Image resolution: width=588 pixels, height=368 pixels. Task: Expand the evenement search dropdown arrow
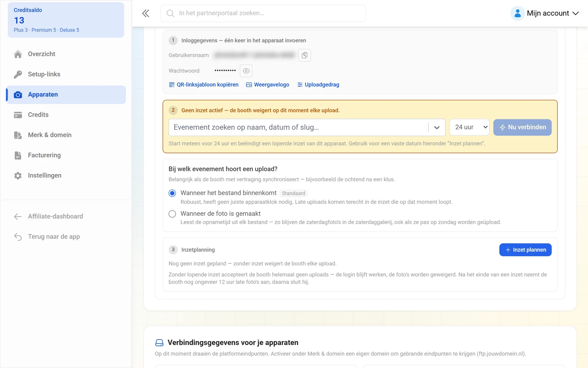pos(437,128)
